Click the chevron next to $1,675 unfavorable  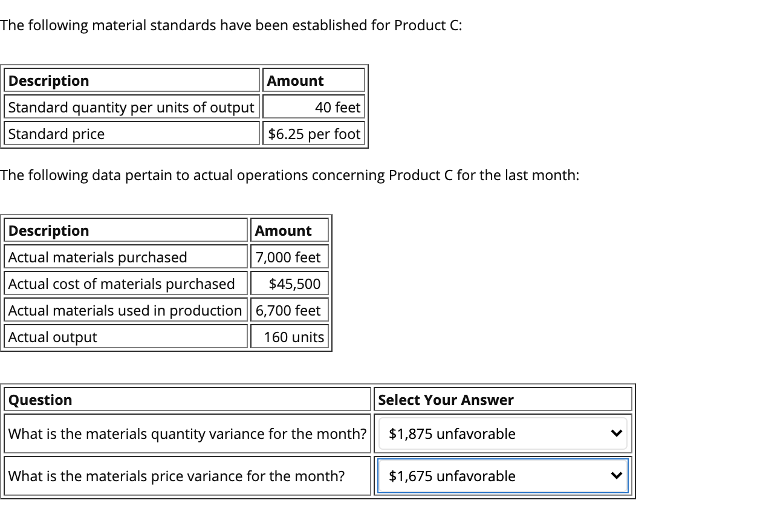coord(616,476)
